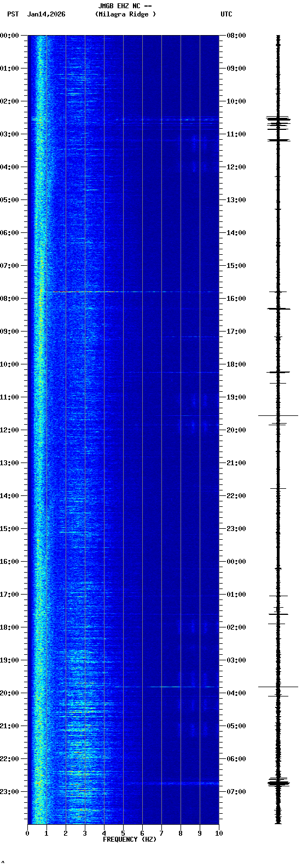Click the 23:00 PST time label

click(10, 792)
